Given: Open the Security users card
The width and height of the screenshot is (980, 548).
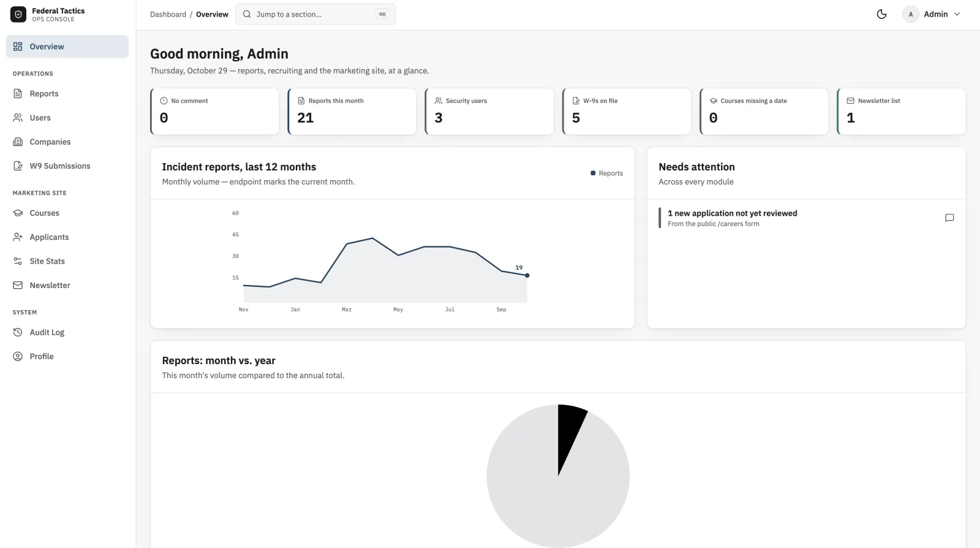Looking at the screenshot, I should click(489, 112).
